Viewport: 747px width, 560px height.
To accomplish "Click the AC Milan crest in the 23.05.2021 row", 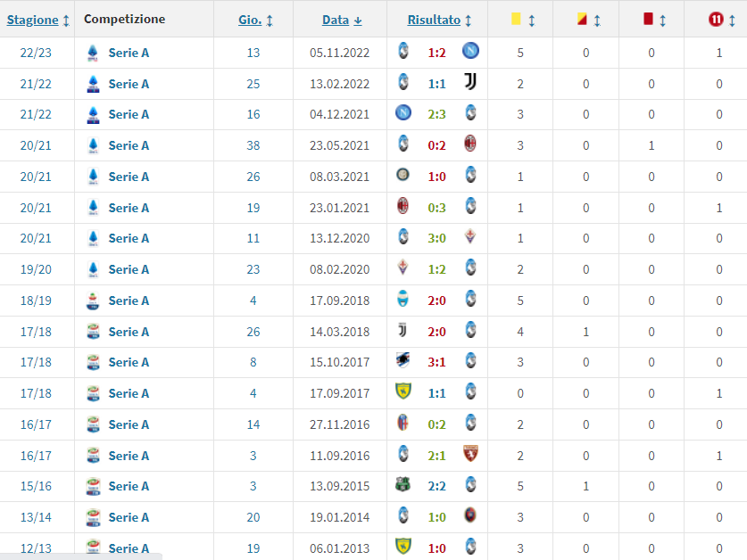I will [469, 145].
